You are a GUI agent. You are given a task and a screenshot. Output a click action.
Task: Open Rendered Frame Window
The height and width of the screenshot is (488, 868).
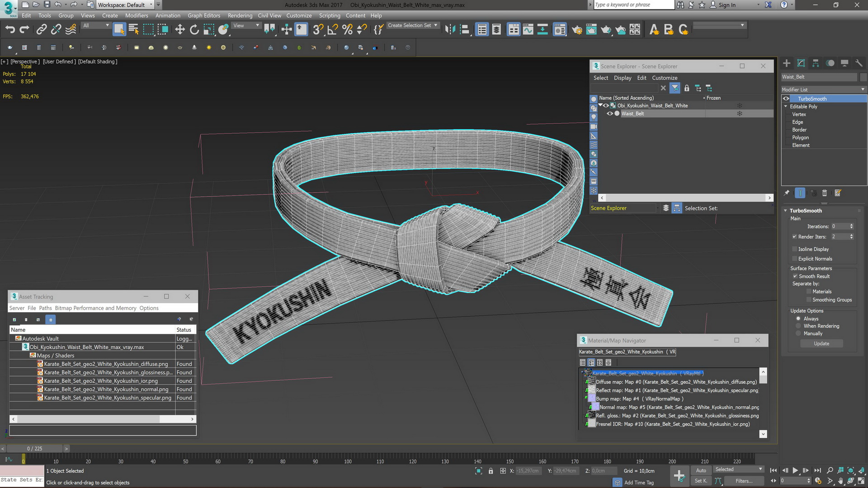pos(591,30)
